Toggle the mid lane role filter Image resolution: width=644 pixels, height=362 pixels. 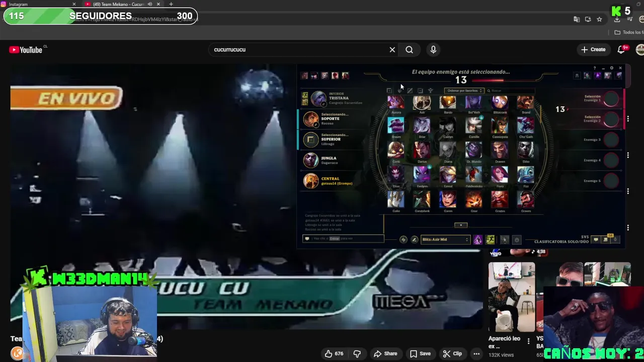(x=410, y=90)
